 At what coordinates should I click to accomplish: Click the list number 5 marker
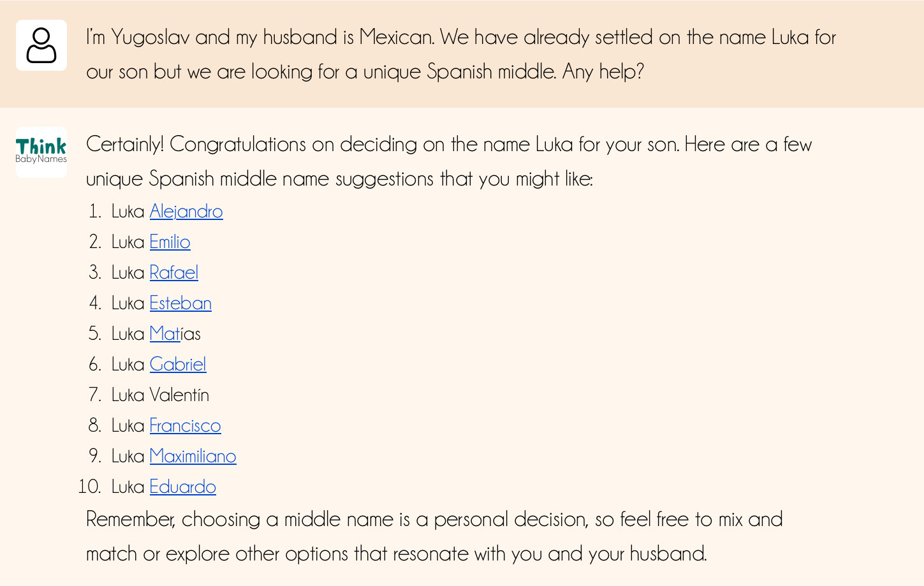(95, 334)
